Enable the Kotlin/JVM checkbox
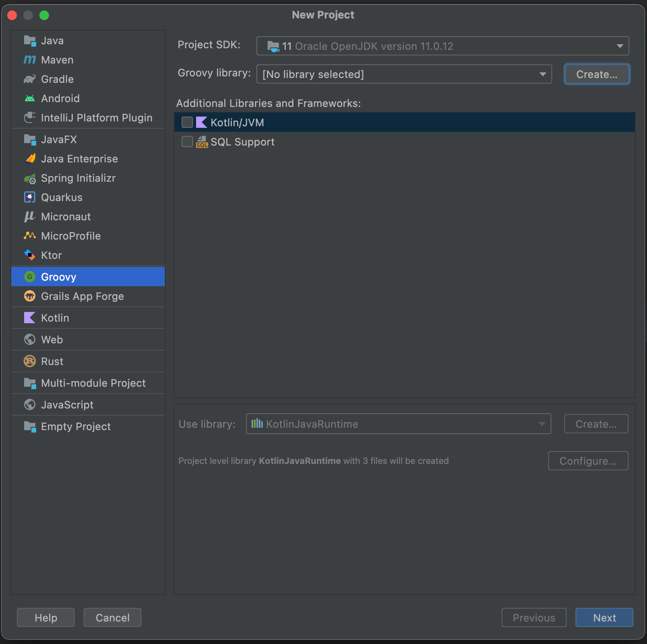Viewport: 647px width, 644px height. [x=187, y=122]
